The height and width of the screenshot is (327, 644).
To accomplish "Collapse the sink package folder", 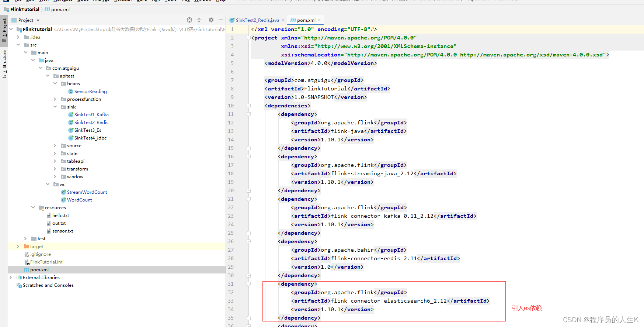I will (55, 107).
